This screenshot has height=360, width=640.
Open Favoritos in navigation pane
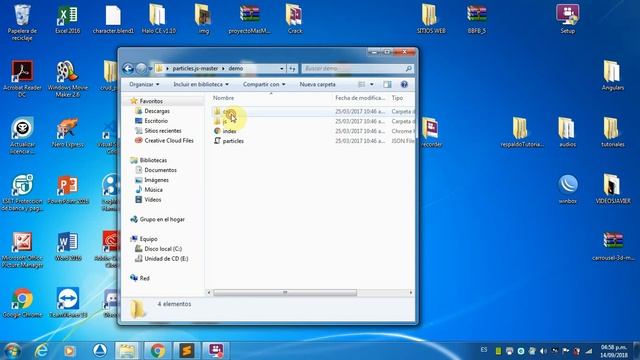(x=151, y=101)
